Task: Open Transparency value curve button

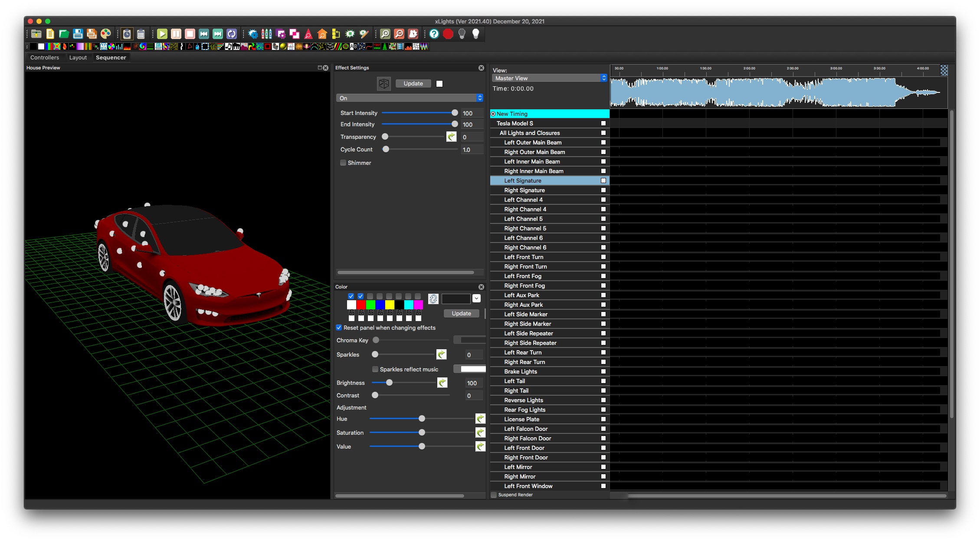Action: [x=451, y=137]
